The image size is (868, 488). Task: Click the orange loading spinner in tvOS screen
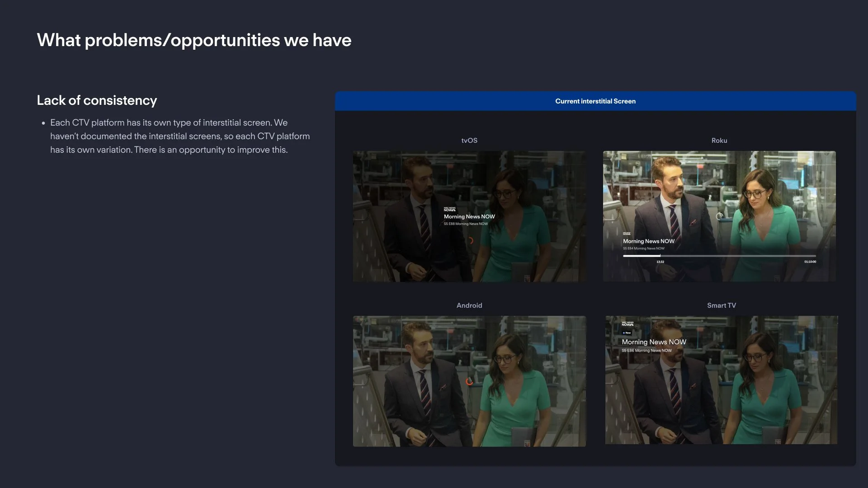(x=470, y=240)
